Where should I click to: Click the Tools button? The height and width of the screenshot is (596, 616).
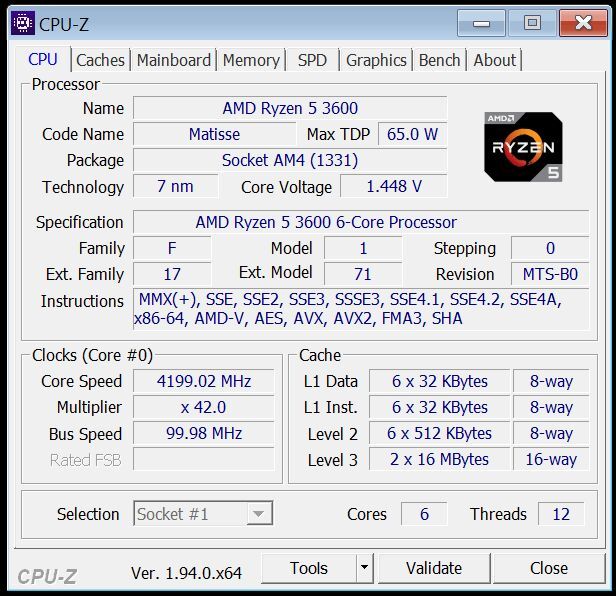coord(309,568)
